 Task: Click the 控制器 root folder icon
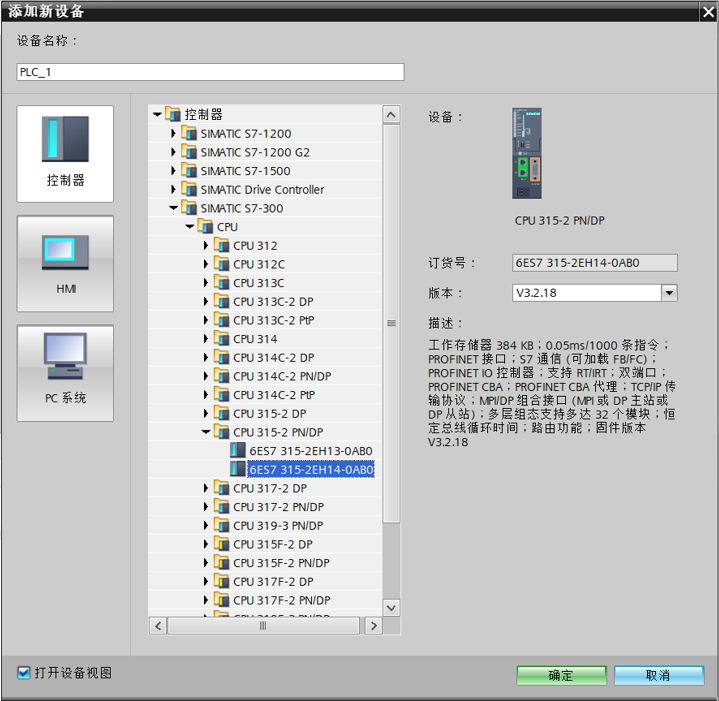(x=173, y=114)
